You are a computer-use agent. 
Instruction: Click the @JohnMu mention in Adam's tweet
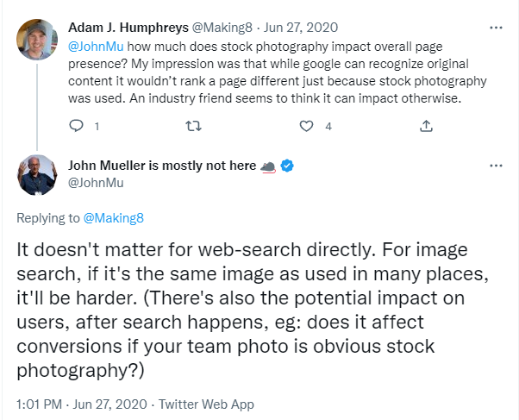pyautogui.click(x=93, y=43)
